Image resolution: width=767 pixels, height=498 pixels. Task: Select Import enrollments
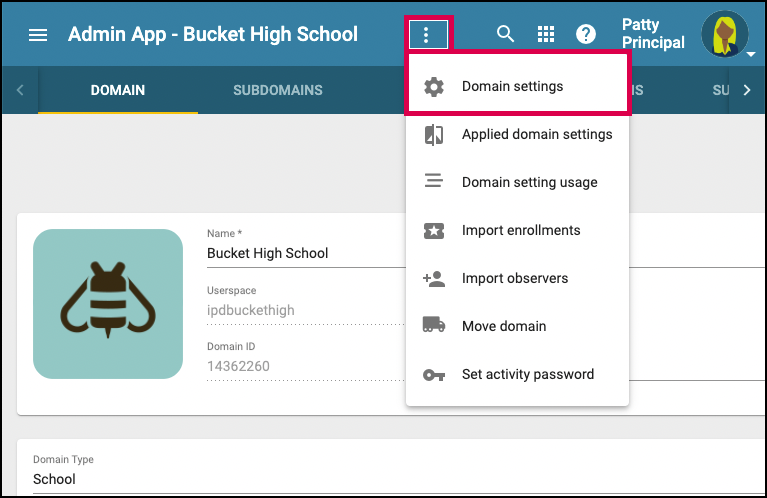tap(517, 230)
